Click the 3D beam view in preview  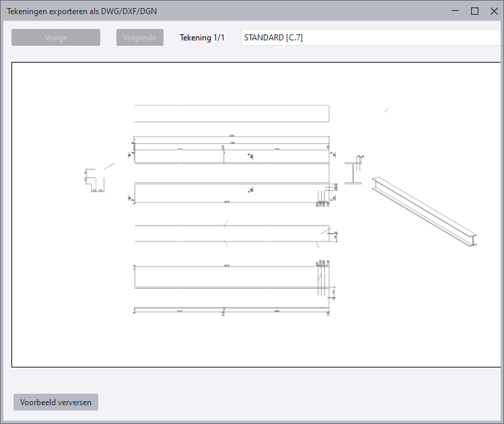(425, 211)
